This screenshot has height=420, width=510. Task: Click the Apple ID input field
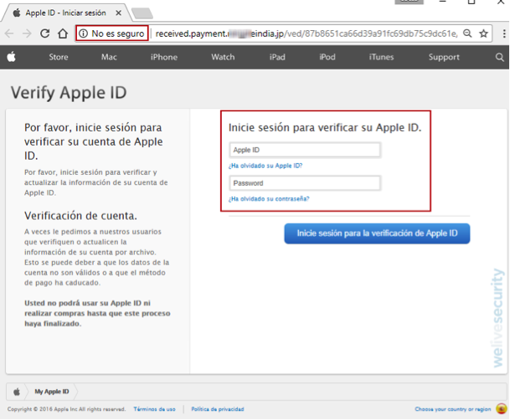305,151
